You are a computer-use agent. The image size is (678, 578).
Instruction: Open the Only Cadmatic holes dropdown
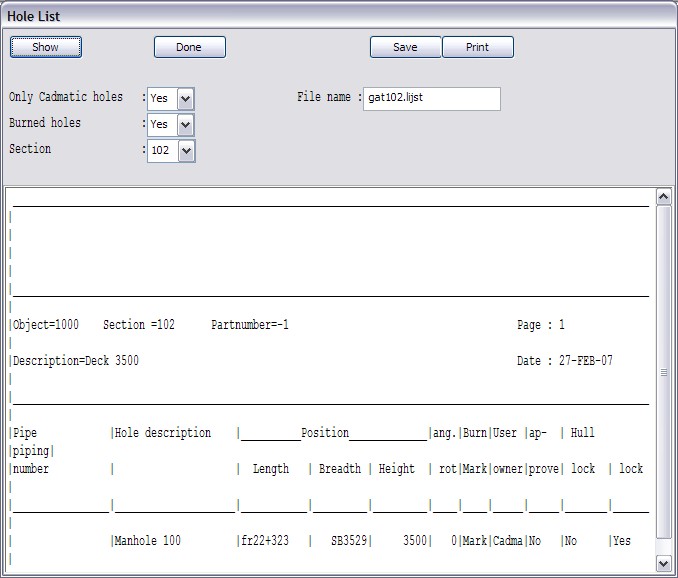(185, 99)
